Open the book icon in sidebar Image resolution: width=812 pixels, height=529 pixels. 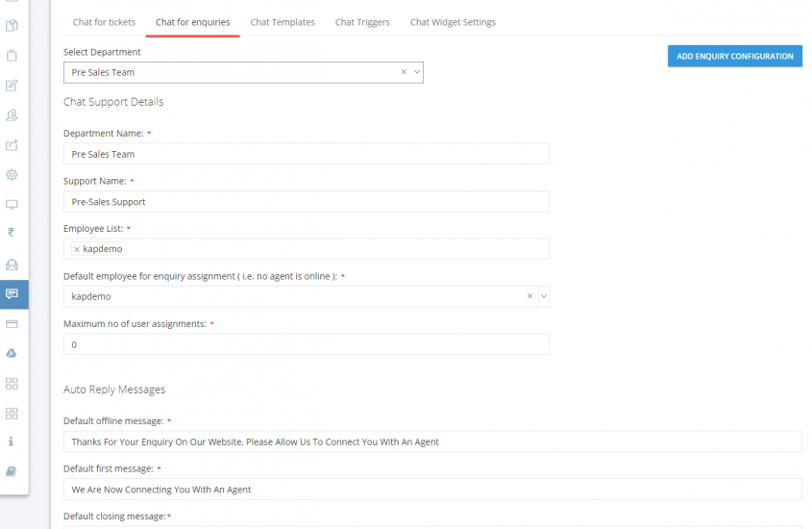tap(12, 471)
